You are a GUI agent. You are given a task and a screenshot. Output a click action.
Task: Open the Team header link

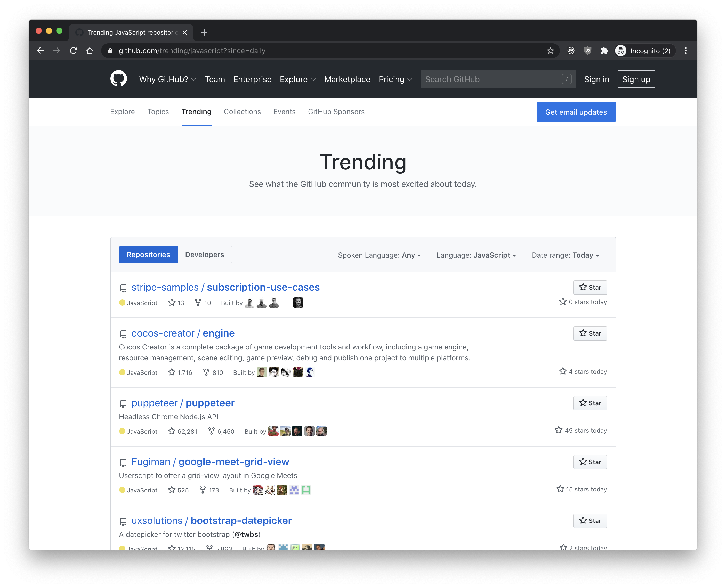point(215,79)
